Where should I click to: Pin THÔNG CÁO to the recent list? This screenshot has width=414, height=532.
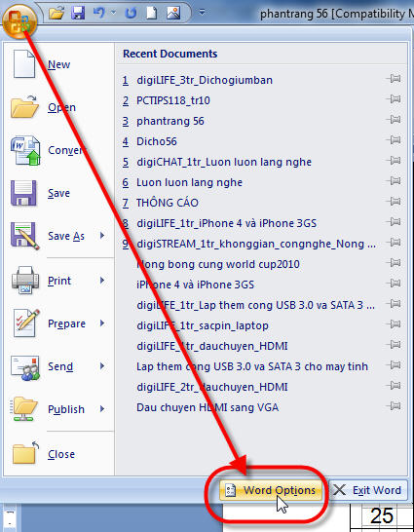394,202
